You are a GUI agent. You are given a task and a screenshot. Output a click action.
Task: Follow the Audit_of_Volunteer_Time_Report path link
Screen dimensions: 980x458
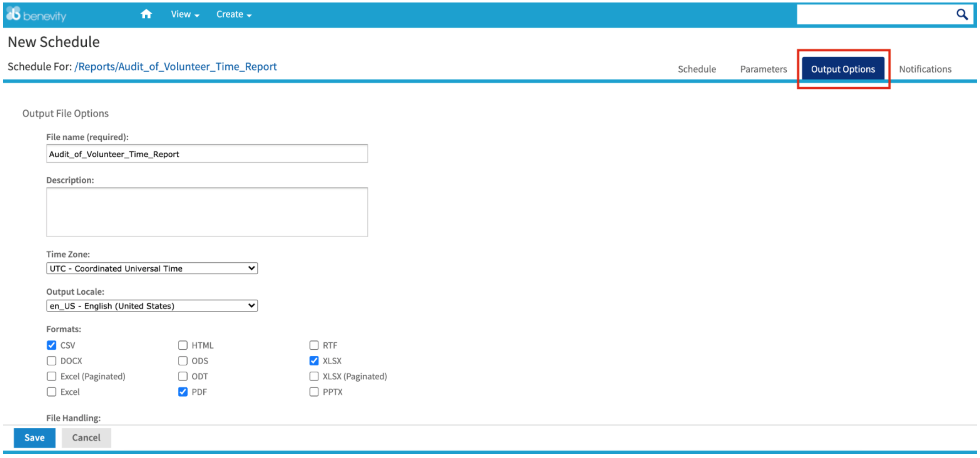(176, 67)
